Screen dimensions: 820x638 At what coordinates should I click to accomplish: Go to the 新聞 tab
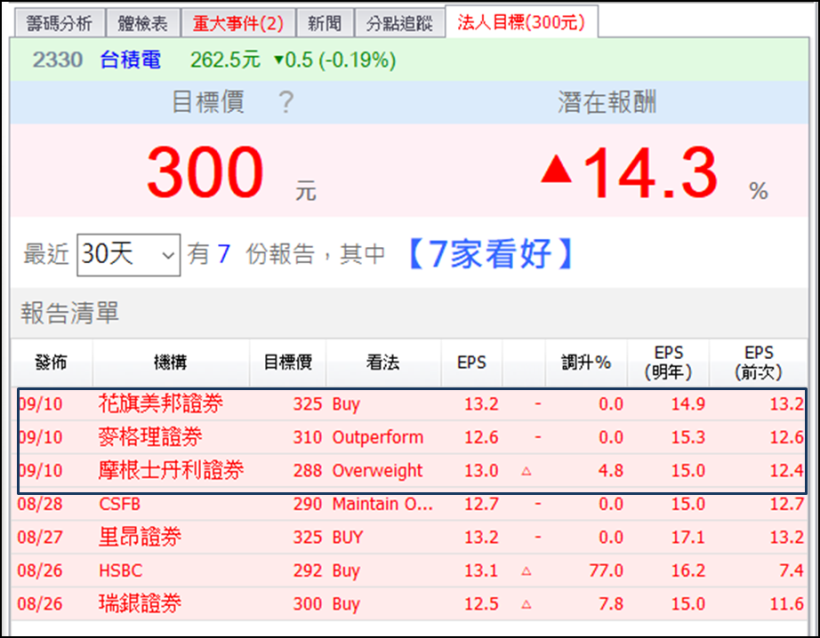[x=325, y=24]
